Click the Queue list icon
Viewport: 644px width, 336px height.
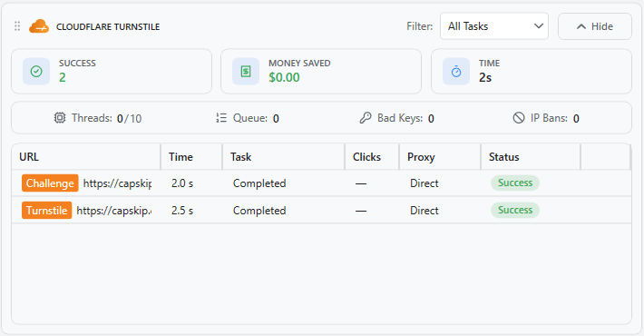(221, 118)
